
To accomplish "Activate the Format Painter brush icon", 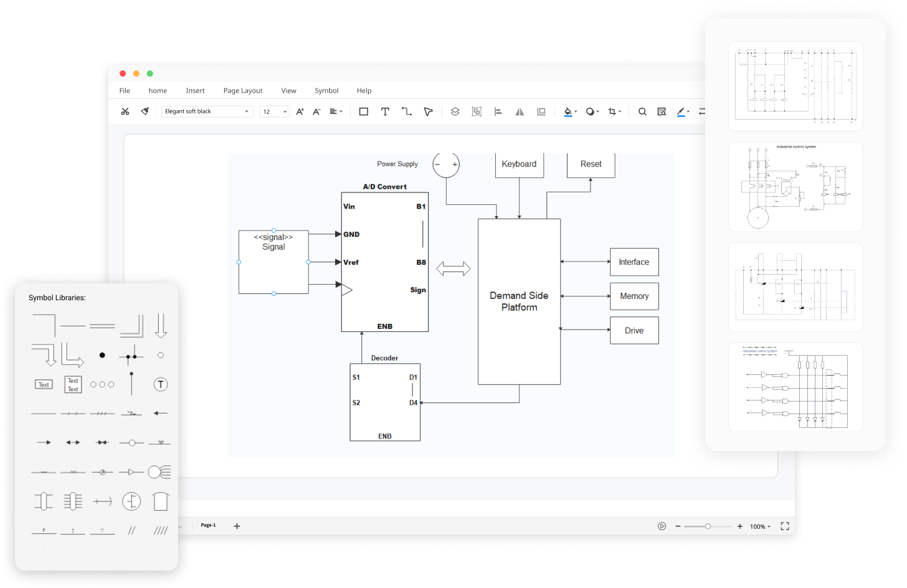I will coord(144,111).
